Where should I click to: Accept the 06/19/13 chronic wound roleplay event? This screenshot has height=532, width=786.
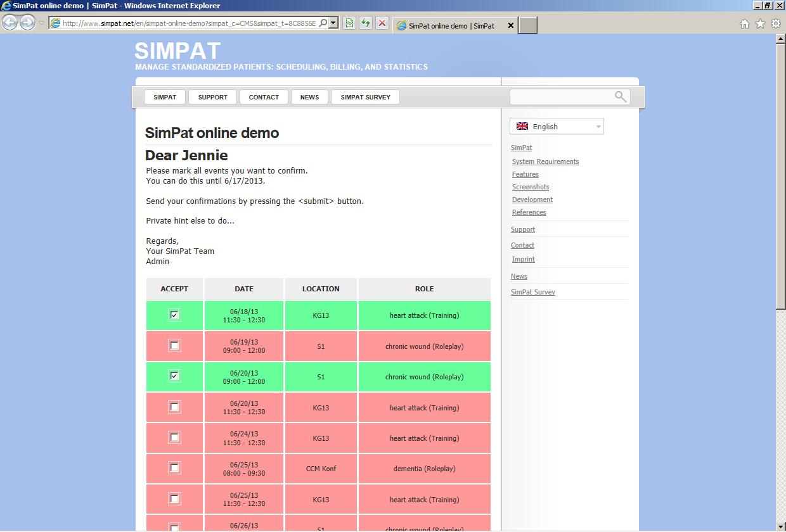coord(174,346)
